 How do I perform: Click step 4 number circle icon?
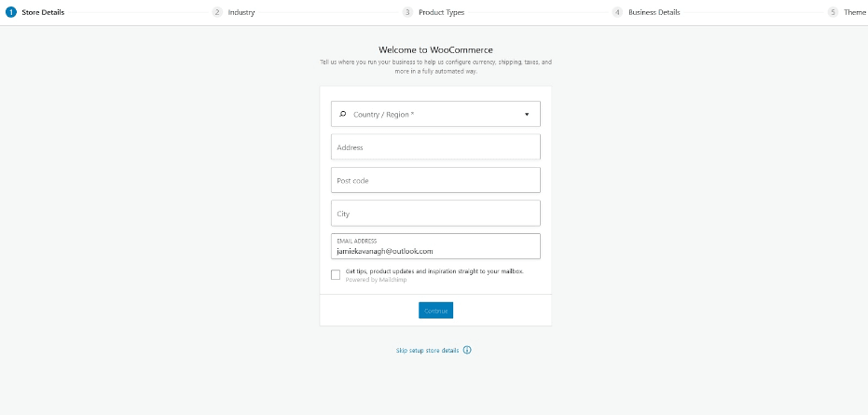[x=617, y=12]
